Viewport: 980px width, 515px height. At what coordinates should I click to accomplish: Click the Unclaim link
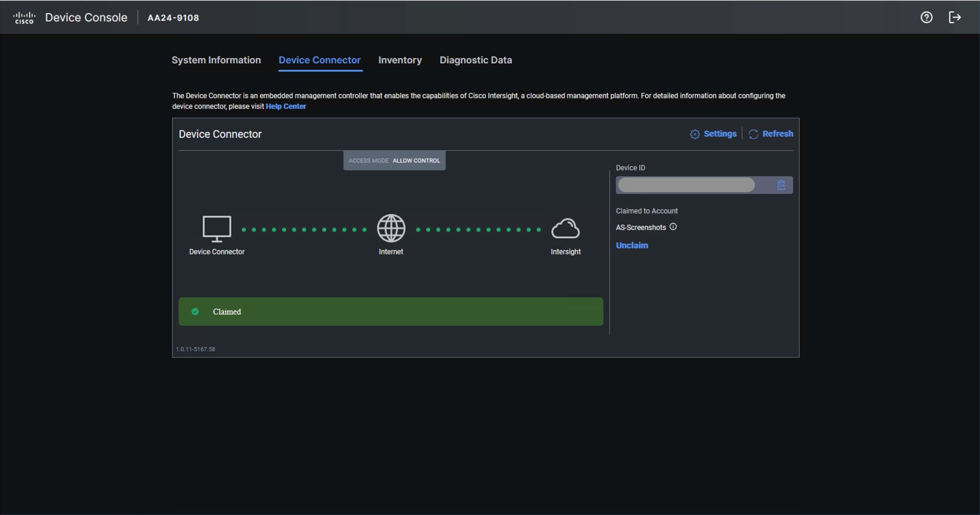[632, 245]
